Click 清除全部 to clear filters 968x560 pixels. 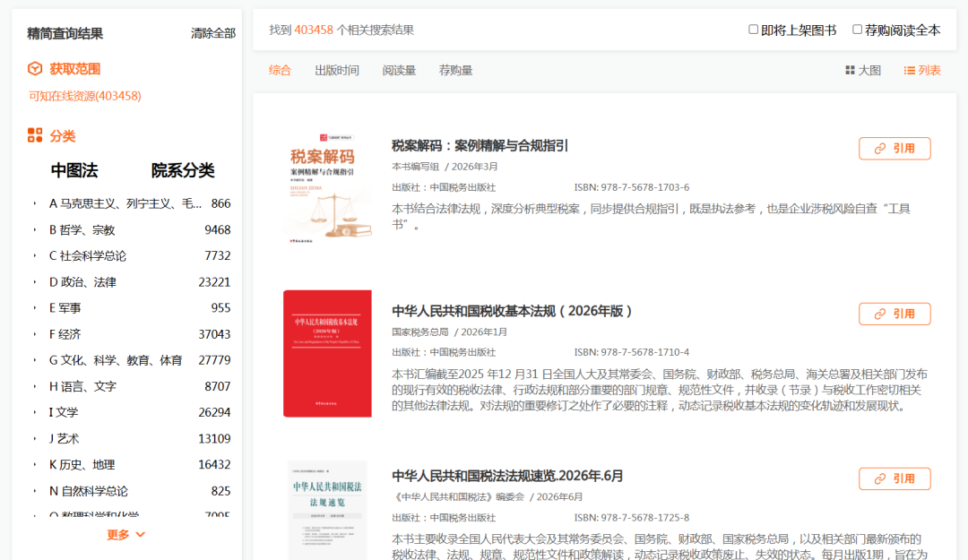tap(213, 33)
